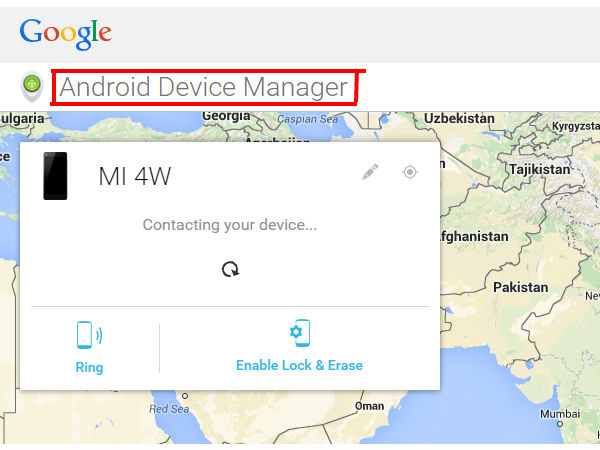The height and width of the screenshot is (450, 600).
Task: Click the Oman label on the map
Action: [x=369, y=406]
